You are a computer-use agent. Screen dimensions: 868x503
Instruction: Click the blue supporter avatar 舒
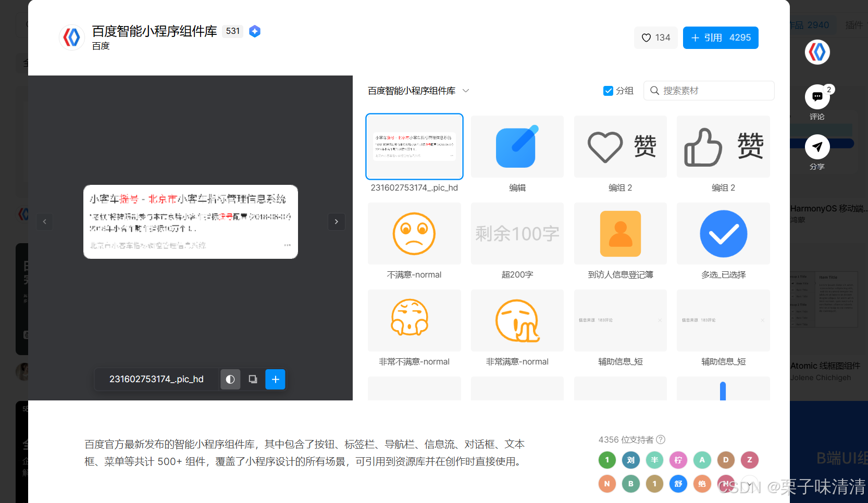[678, 484]
